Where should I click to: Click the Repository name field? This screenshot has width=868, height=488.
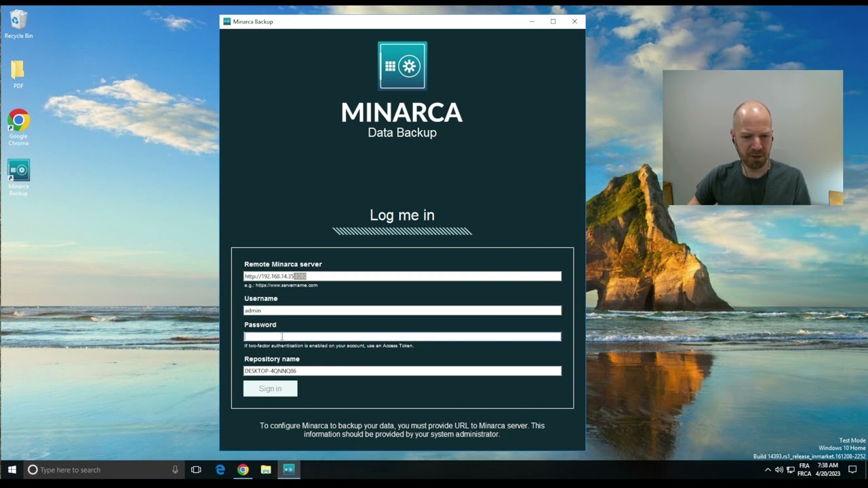(x=402, y=371)
